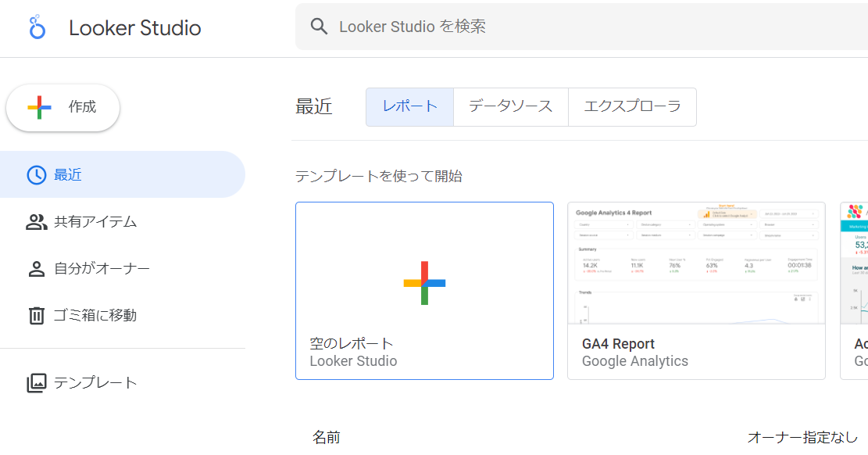Focus the Looker Studio を検索 search field

[581, 26]
